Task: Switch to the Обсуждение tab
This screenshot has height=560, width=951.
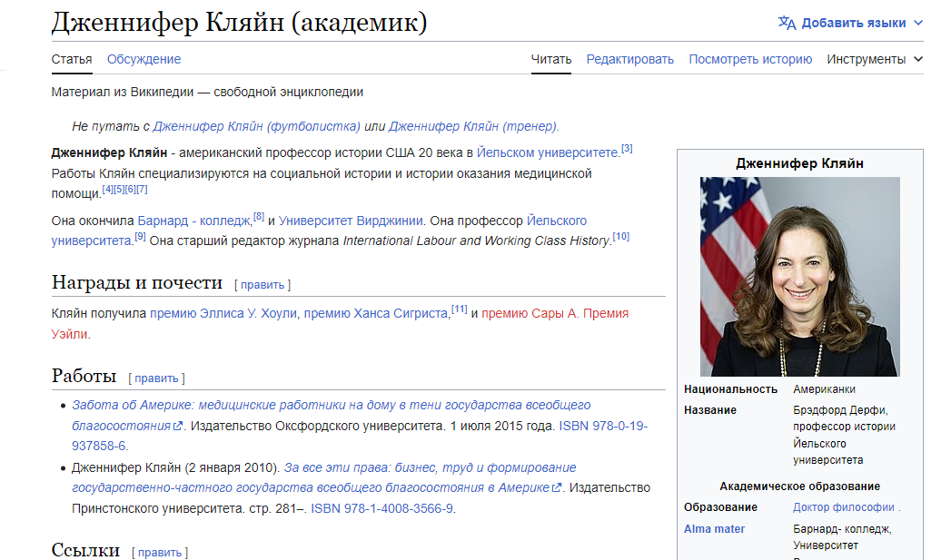Action: pos(144,59)
